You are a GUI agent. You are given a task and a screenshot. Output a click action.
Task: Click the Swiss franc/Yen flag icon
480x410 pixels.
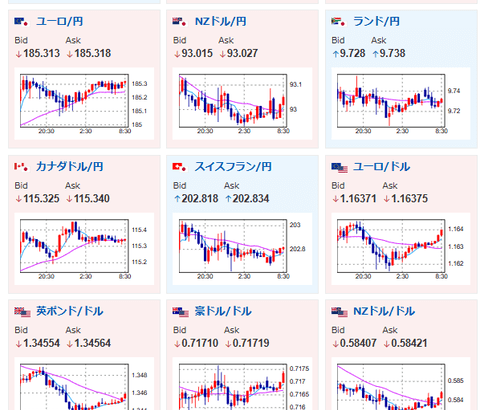pyautogui.click(x=180, y=167)
